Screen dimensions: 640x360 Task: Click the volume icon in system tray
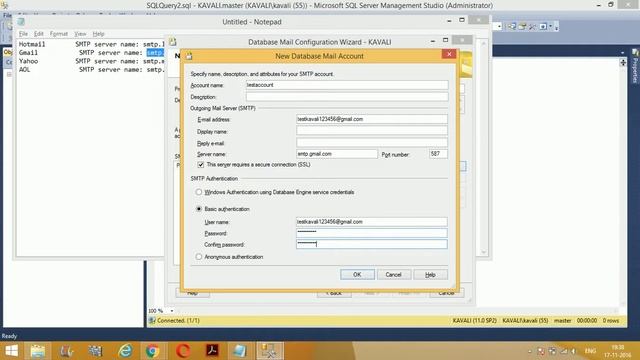point(573,351)
